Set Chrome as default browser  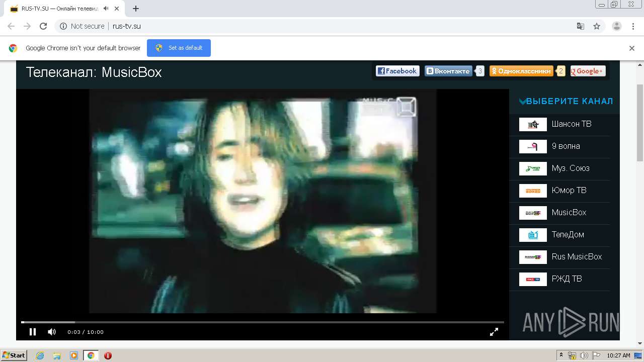tap(179, 48)
